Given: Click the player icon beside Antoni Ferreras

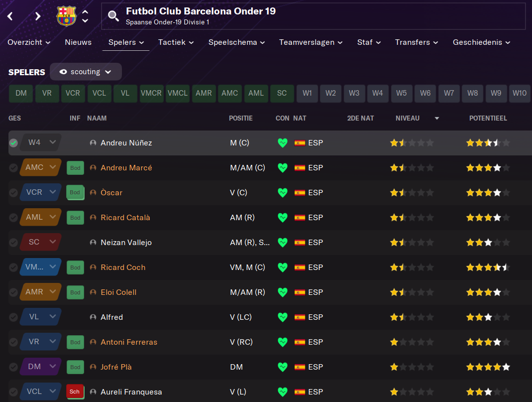Looking at the screenshot, I should (93, 342).
